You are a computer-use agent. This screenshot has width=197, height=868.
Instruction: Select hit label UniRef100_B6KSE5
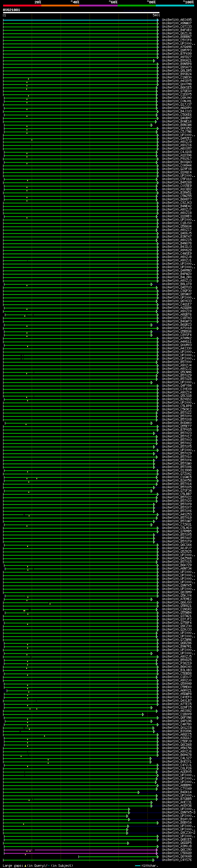(x=176, y=88)
